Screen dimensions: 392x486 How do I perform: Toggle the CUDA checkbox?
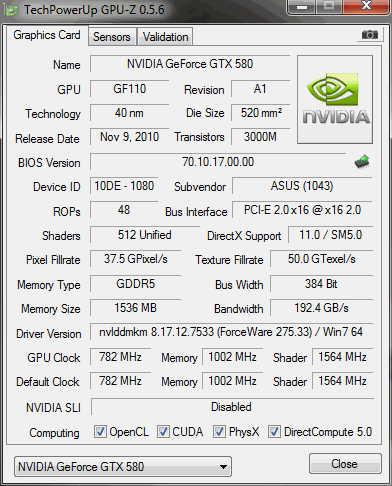[163, 431]
